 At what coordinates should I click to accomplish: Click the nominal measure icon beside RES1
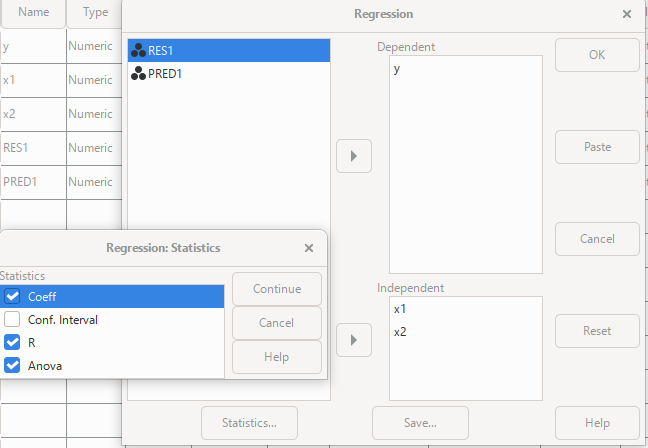click(x=138, y=50)
